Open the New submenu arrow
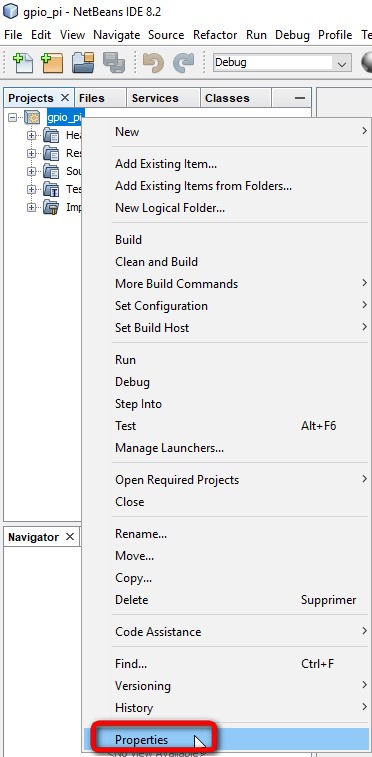 pos(365,130)
